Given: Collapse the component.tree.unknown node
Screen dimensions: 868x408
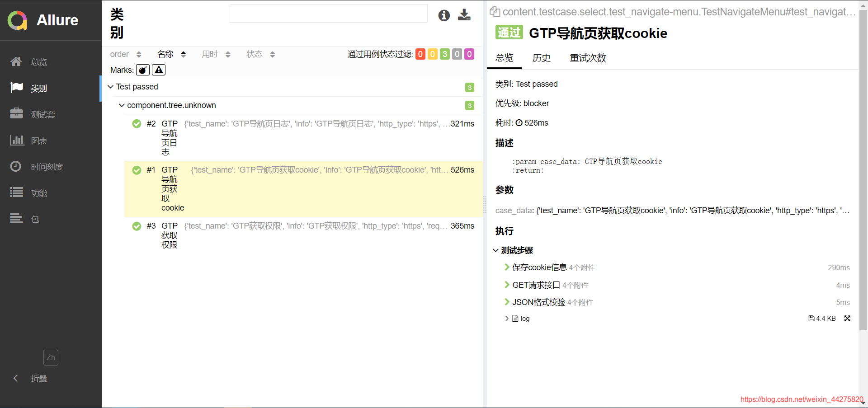Looking at the screenshot, I should coord(122,105).
